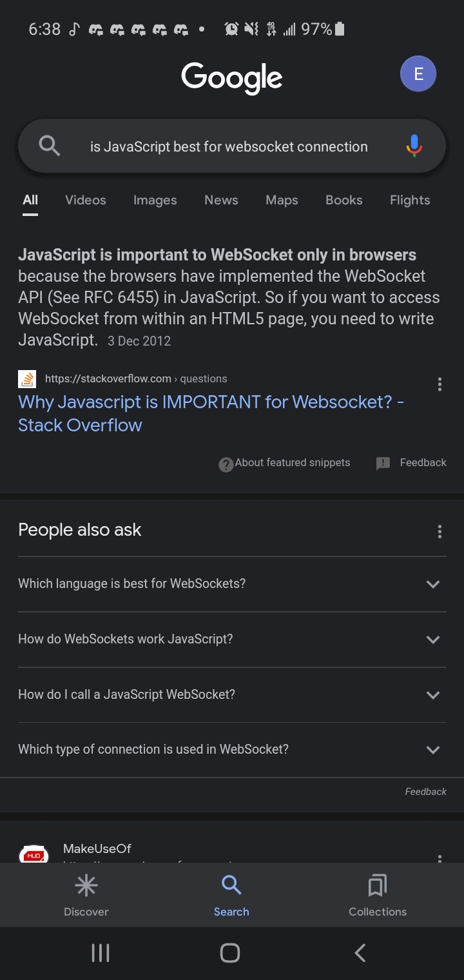The height and width of the screenshot is (980, 464).
Task: Open the Collections bookmark icon
Action: pyautogui.click(x=378, y=885)
